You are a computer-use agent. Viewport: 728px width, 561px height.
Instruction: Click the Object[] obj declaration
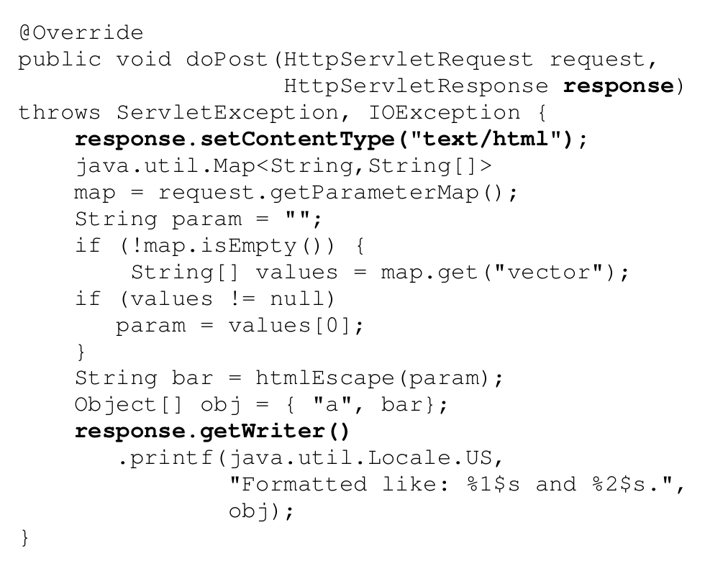point(261,405)
